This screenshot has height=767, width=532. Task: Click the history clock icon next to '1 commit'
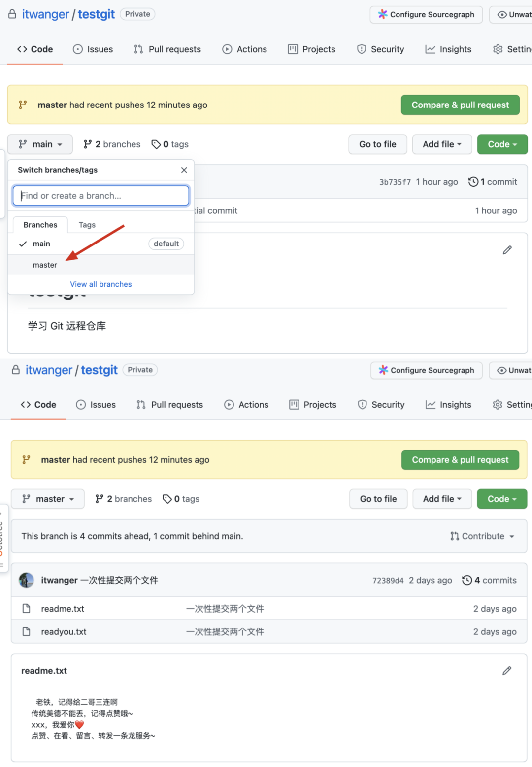pyautogui.click(x=473, y=182)
